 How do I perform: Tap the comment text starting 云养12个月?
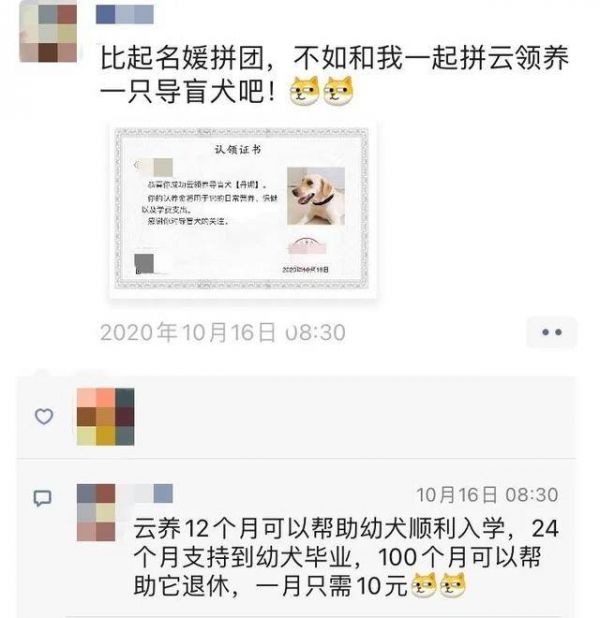click(346, 557)
